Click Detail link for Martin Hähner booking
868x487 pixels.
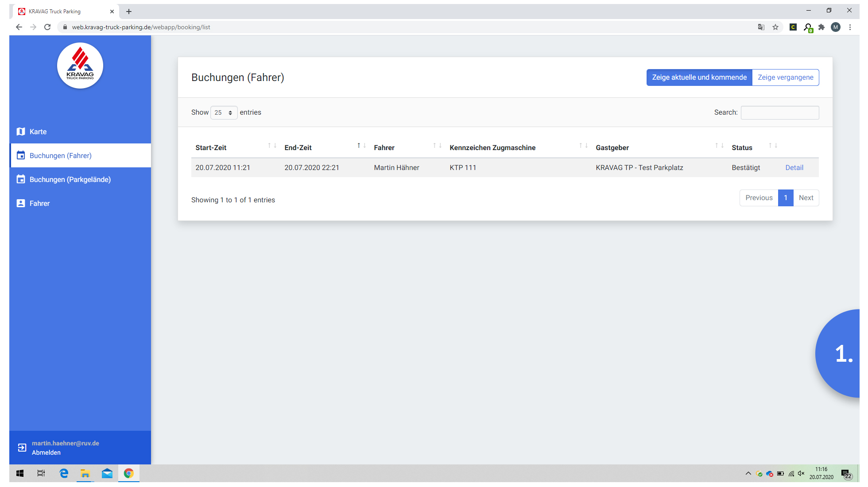(794, 167)
